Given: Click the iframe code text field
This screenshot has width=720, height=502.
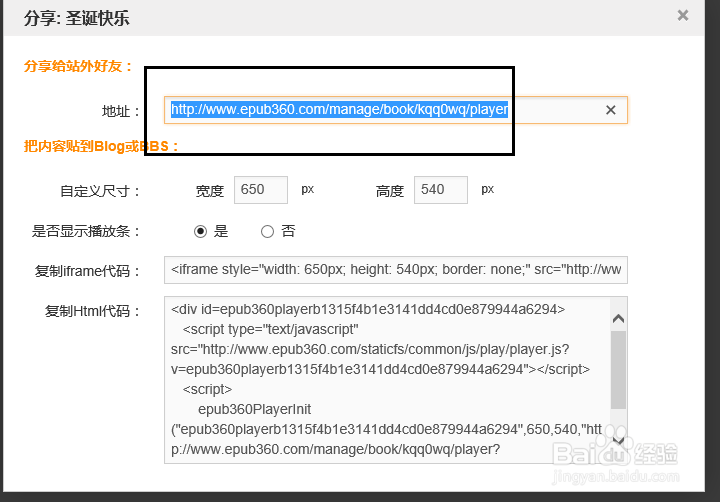Looking at the screenshot, I should tap(396, 270).
